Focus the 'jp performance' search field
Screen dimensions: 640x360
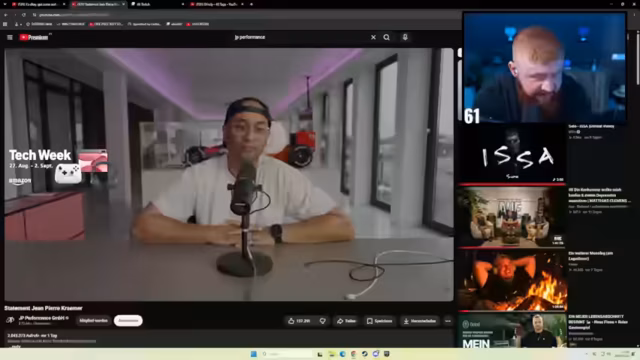[x=300, y=37]
